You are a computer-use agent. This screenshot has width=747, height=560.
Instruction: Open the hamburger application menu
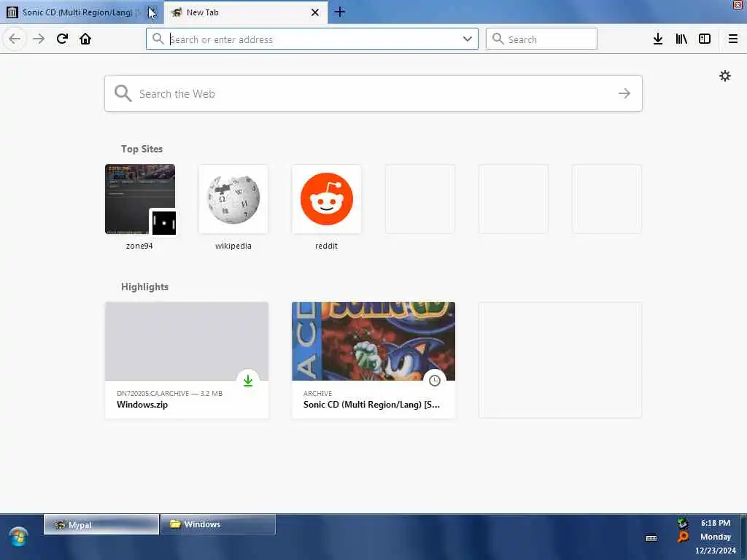(x=733, y=39)
